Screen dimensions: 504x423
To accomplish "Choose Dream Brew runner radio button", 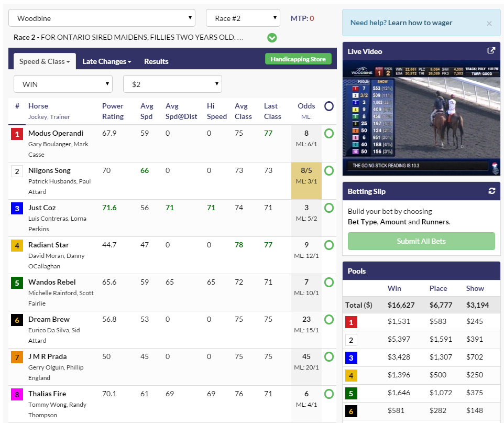I will [328, 319].
